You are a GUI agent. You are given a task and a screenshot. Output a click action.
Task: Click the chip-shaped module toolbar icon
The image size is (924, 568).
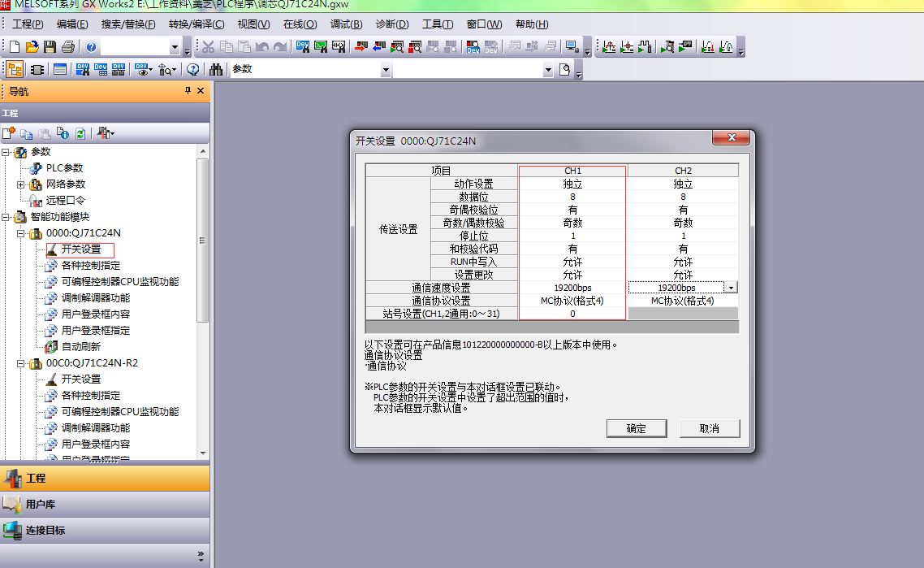37,70
